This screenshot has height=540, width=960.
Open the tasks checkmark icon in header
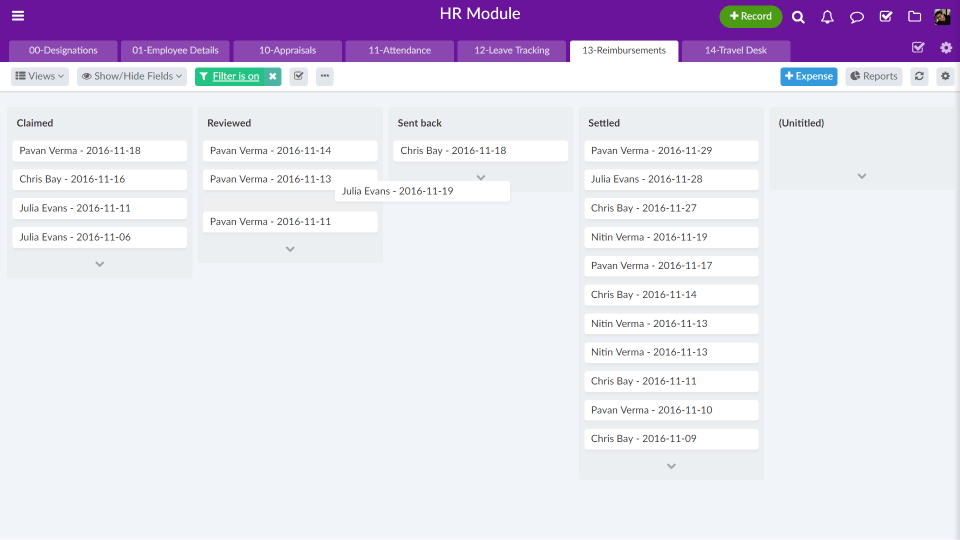(x=886, y=17)
